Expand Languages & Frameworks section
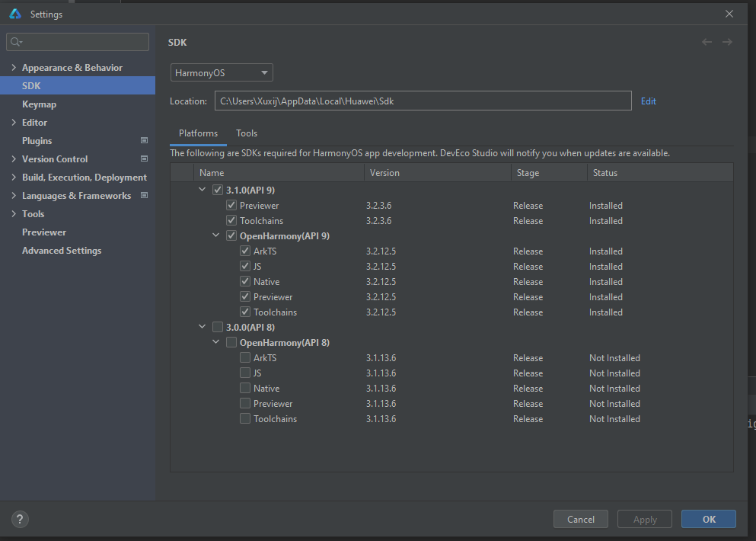 click(x=14, y=196)
